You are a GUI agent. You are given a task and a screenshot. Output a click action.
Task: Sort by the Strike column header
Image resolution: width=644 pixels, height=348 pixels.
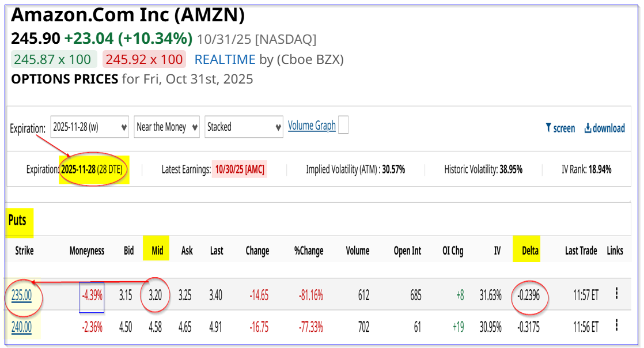(x=24, y=251)
